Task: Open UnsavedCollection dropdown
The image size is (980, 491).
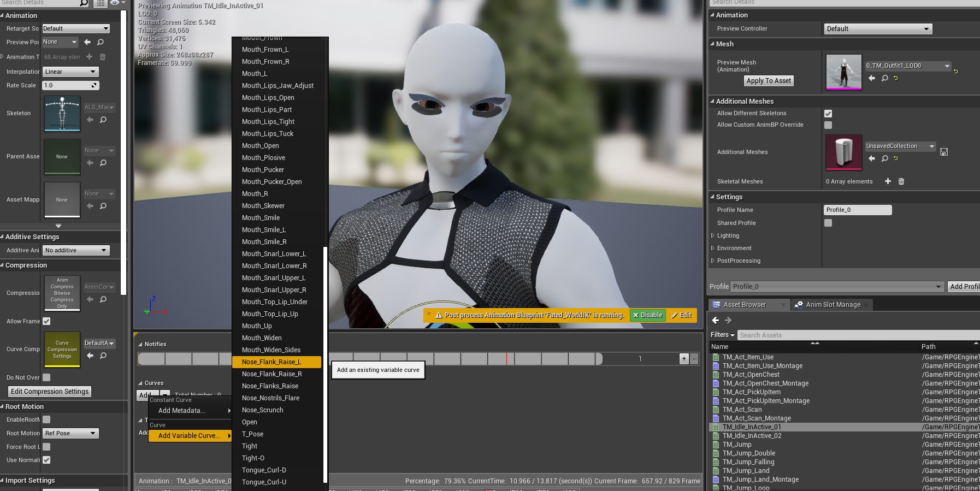Action: coord(900,146)
